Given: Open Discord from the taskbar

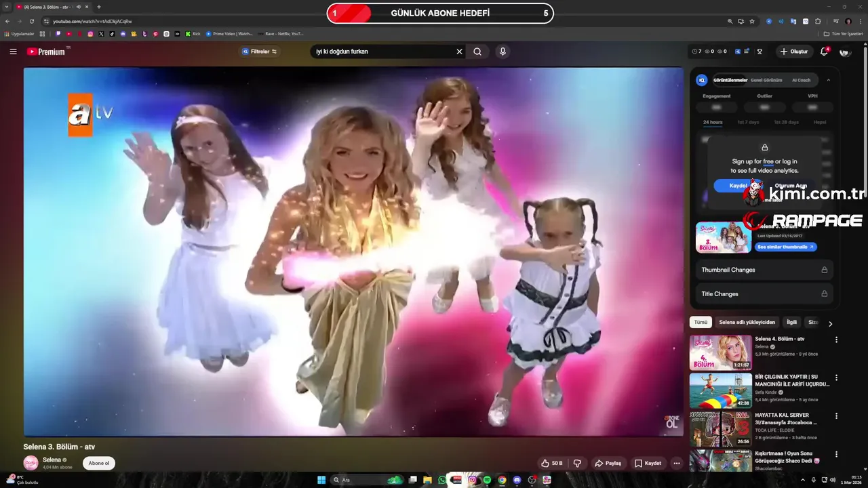Looking at the screenshot, I should tap(517, 480).
